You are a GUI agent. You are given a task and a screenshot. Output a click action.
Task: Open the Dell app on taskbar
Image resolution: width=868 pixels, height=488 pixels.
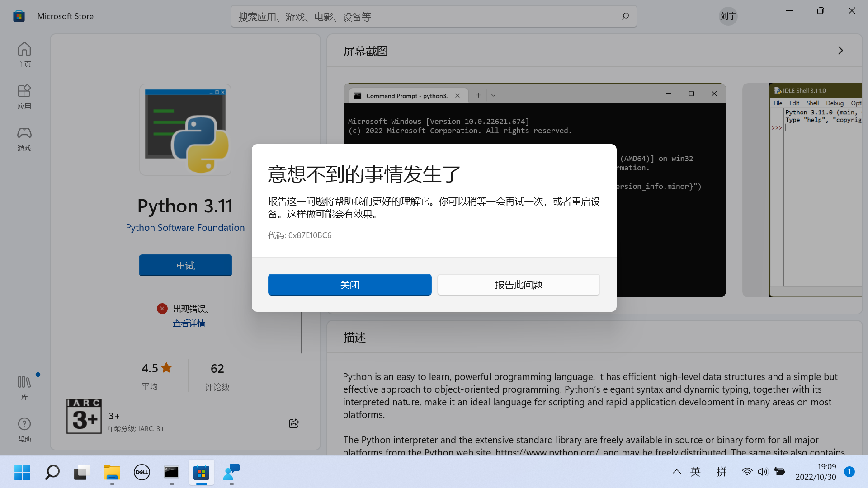(x=142, y=472)
